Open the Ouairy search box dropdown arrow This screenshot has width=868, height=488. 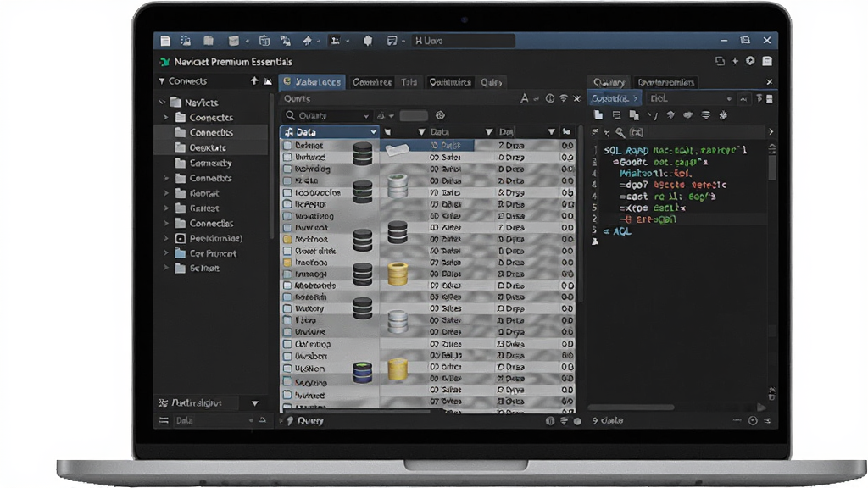(x=366, y=116)
